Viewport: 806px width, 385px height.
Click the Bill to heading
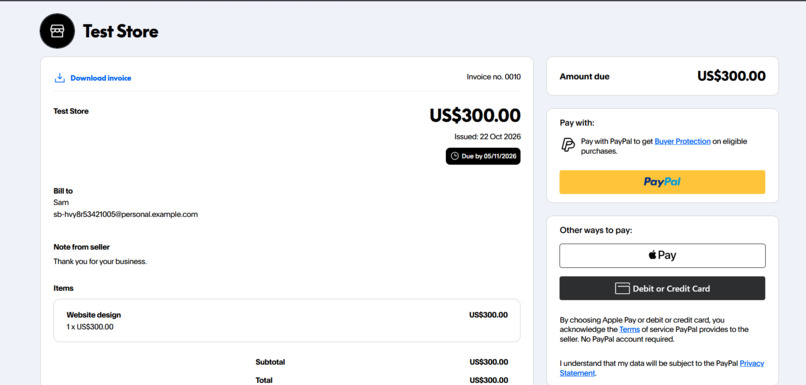(x=63, y=191)
